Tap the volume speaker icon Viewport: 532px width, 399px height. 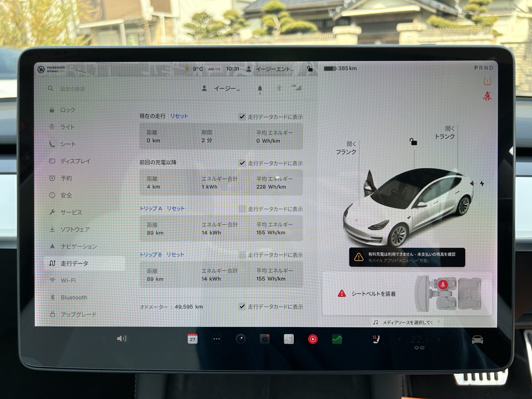(x=122, y=339)
